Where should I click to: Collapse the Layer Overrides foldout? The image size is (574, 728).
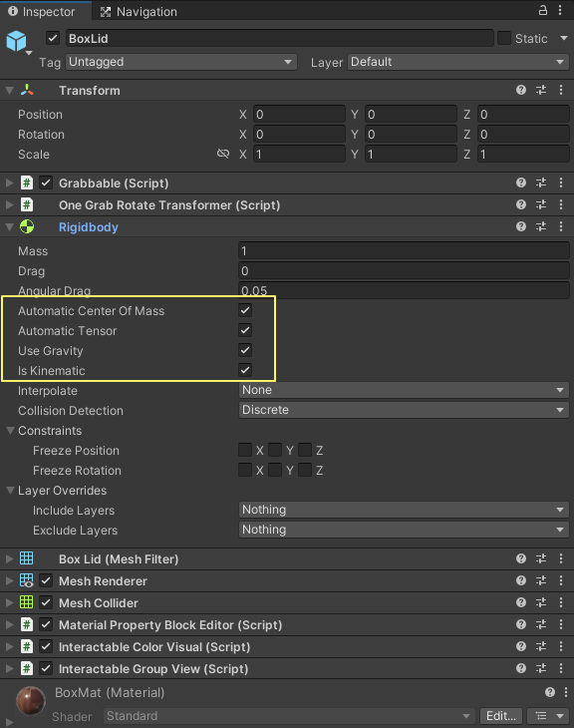pos(10,491)
